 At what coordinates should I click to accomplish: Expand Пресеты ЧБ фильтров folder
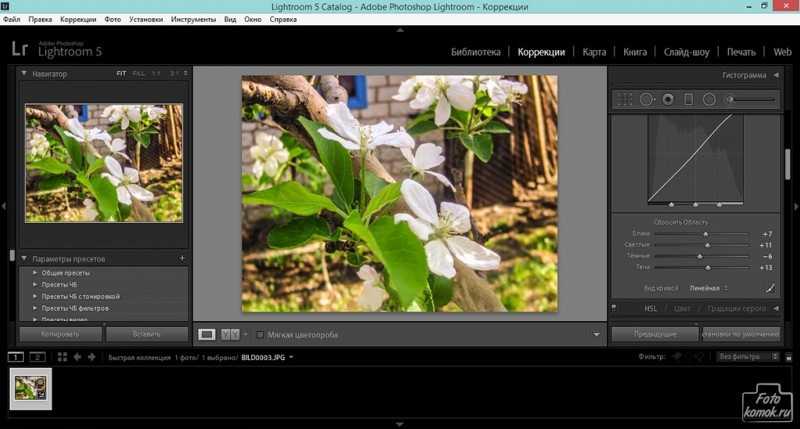[x=35, y=308]
